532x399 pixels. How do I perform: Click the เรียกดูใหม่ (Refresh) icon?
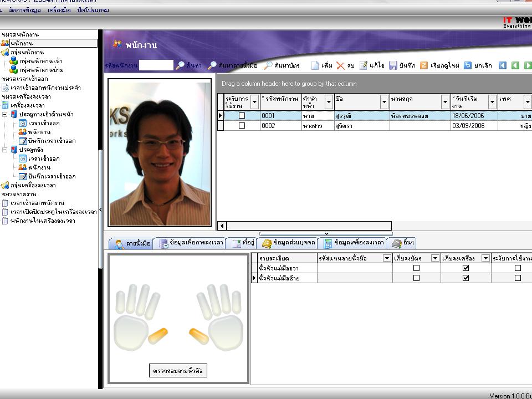click(x=424, y=65)
